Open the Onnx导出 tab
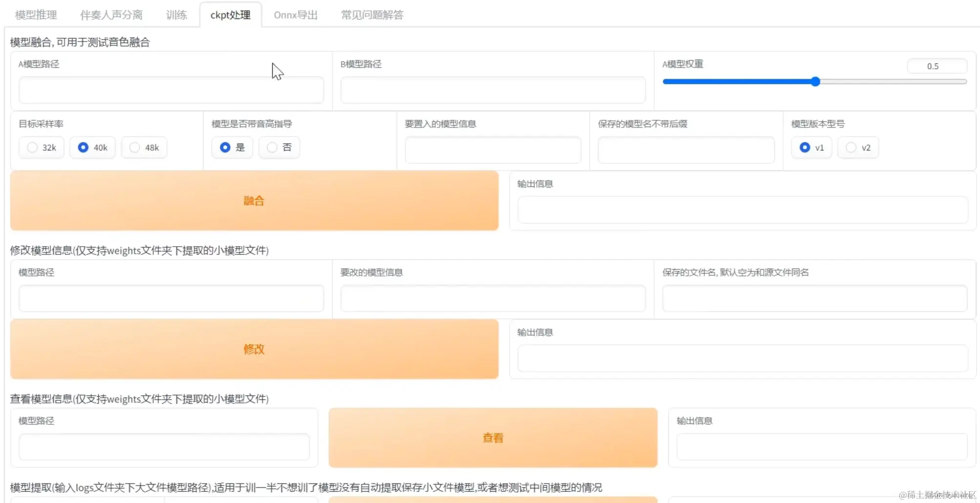The height and width of the screenshot is (503, 980). [x=295, y=14]
